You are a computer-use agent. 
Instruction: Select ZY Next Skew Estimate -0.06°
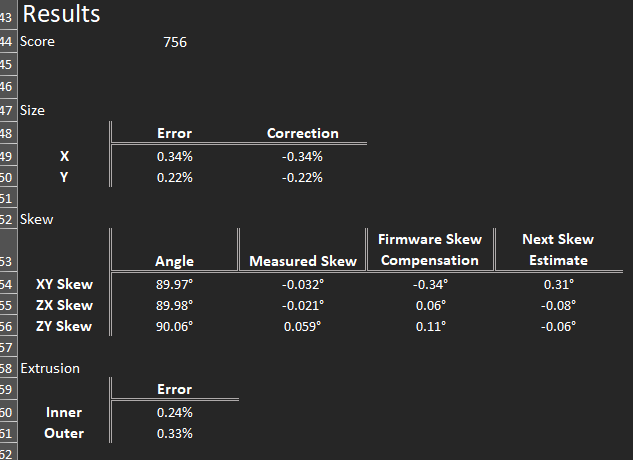click(558, 326)
